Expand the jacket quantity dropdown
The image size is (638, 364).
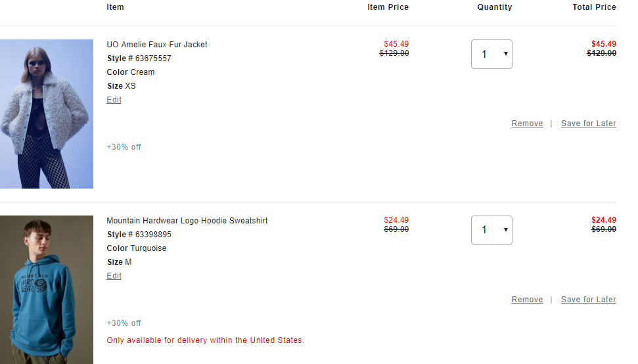coord(491,54)
